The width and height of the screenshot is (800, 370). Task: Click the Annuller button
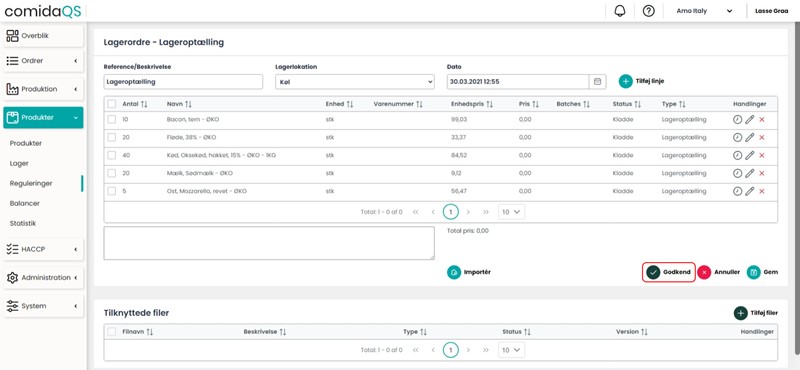tap(718, 272)
